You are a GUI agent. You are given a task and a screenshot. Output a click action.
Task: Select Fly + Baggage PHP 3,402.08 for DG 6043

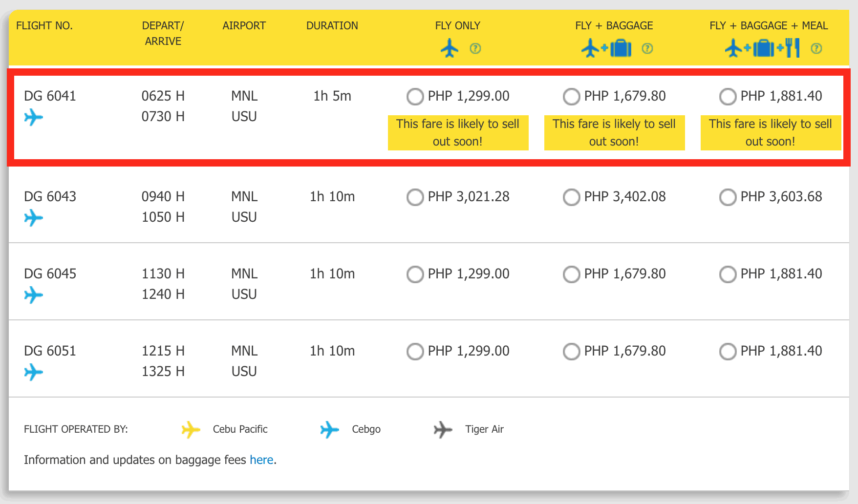[571, 197]
